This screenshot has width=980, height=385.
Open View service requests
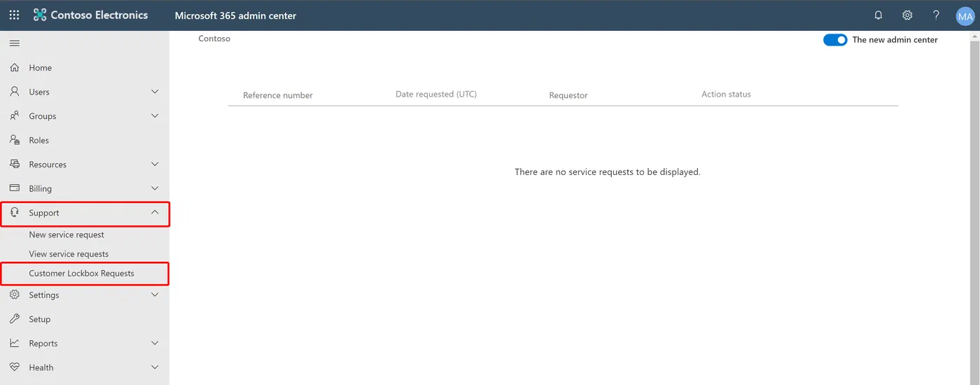pyautogui.click(x=69, y=254)
